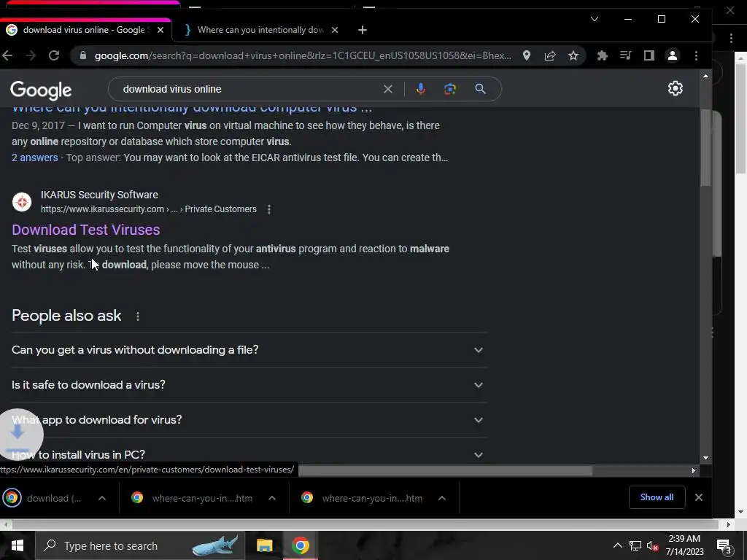Click IKARUS Security Software site favicon
Image resolution: width=747 pixels, height=560 pixels.
click(x=21, y=202)
